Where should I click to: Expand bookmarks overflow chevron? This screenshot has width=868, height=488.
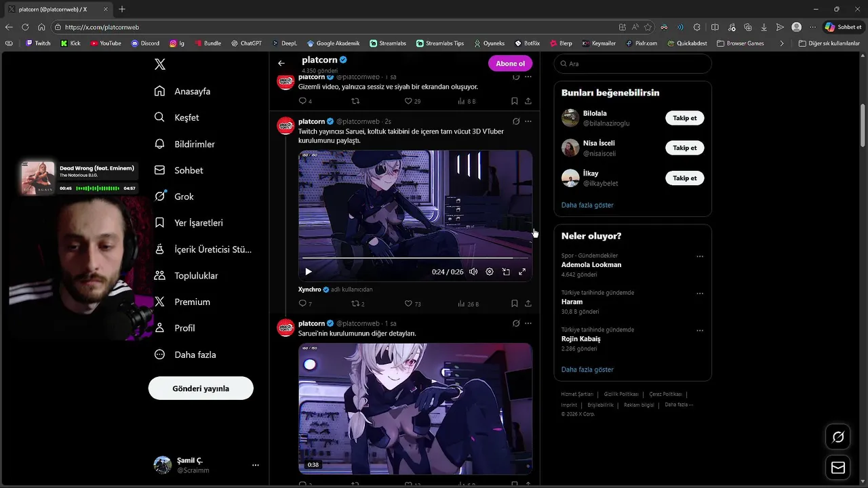pyautogui.click(x=782, y=43)
